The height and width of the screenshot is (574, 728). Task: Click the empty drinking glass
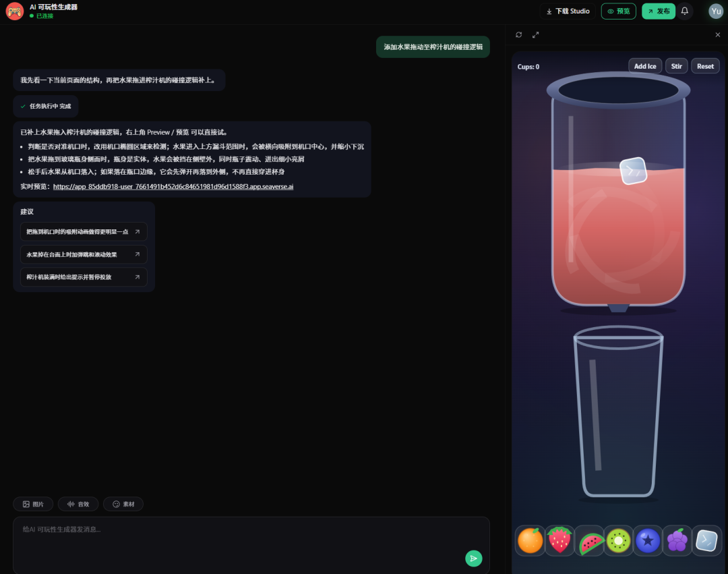618,412
